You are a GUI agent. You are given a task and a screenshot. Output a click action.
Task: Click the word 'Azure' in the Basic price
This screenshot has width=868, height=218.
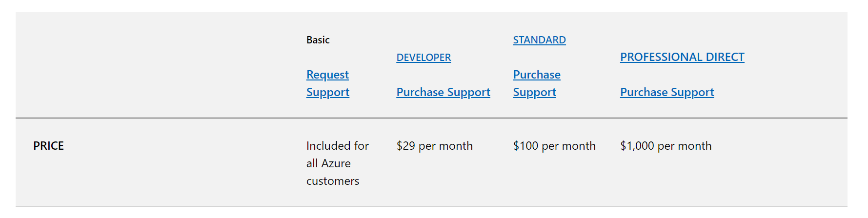point(336,163)
